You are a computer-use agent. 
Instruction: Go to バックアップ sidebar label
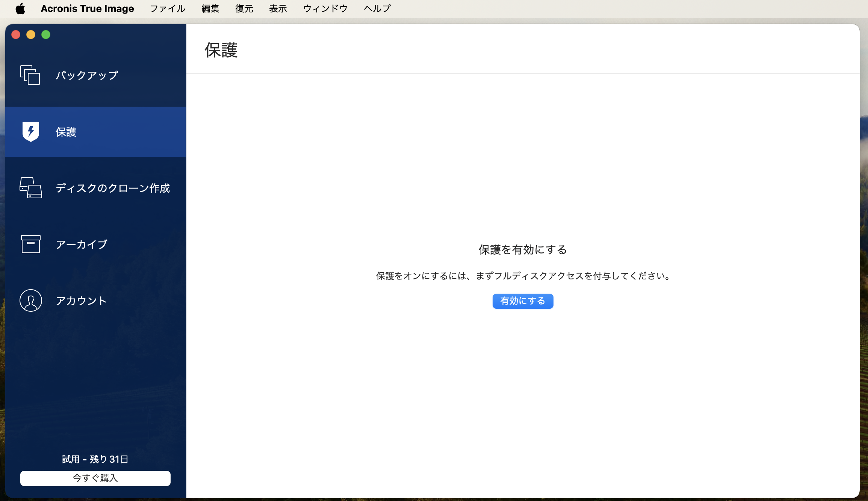[x=87, y=75]
